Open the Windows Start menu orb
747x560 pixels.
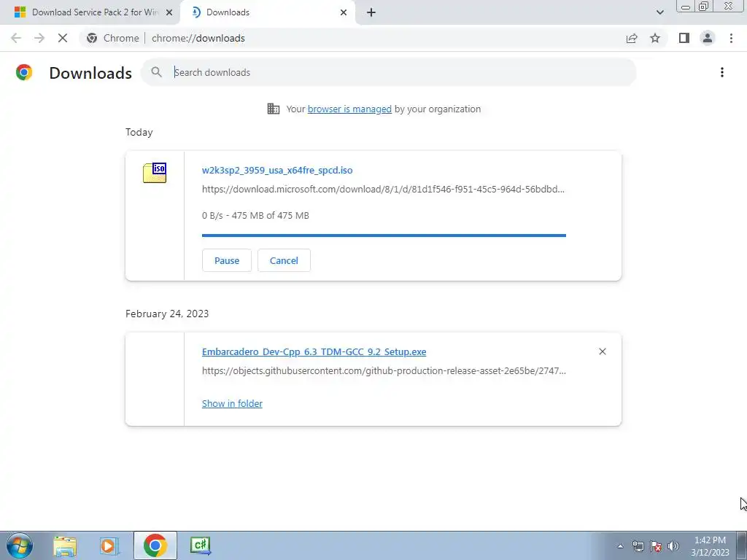tap(20, 545)
